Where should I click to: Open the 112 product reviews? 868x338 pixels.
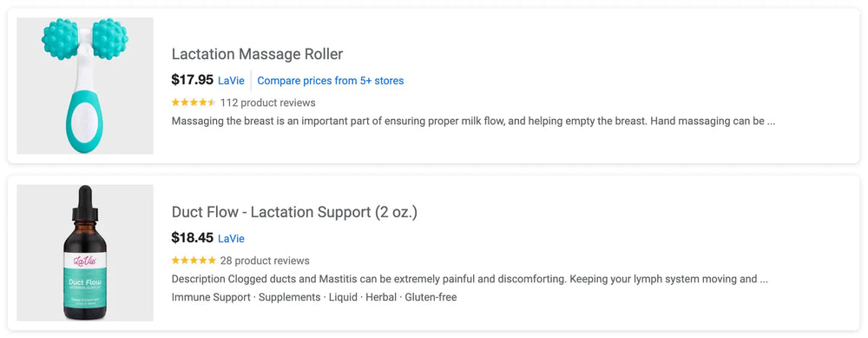[x=268, y=103]
